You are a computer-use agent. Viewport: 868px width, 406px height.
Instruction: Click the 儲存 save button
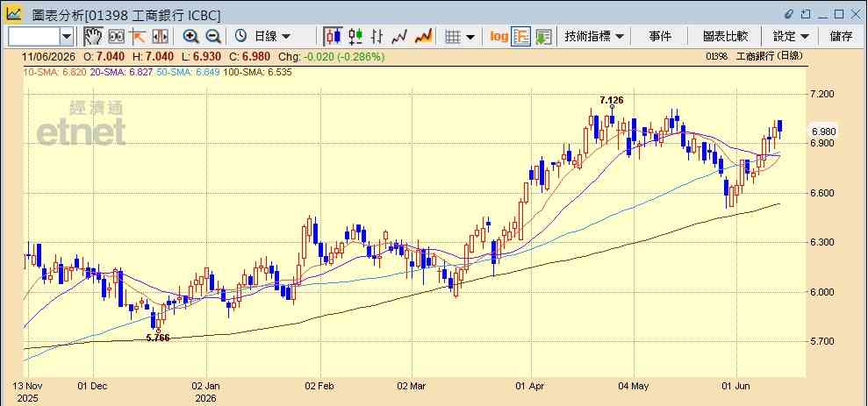841,37
